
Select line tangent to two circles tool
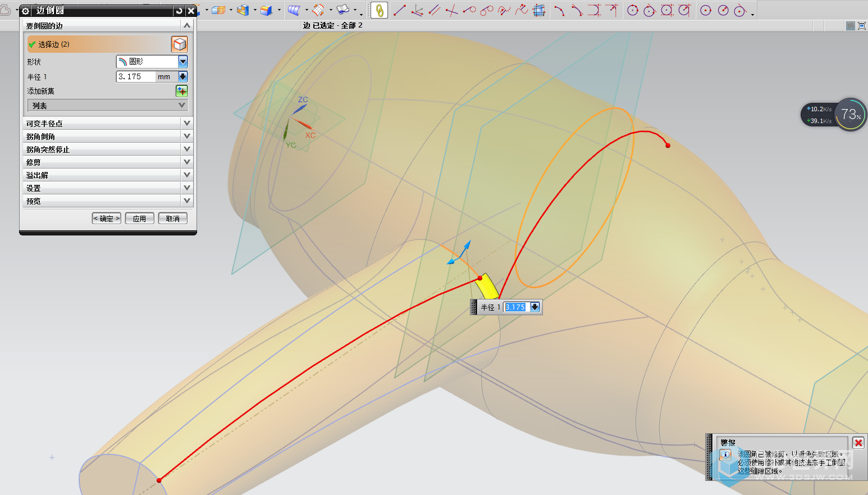487,10
